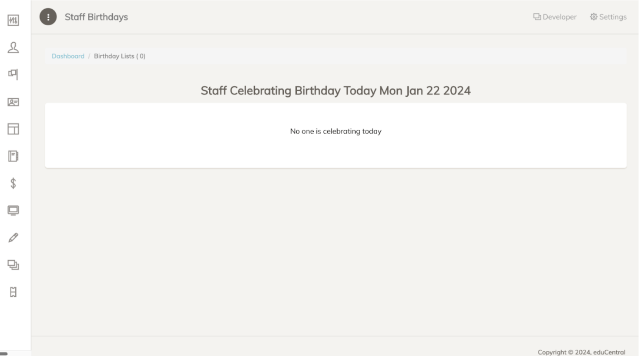Screen dimensions: 644x356
Task: Click the Staff Birthdays page title
Action: click(96, 17)
